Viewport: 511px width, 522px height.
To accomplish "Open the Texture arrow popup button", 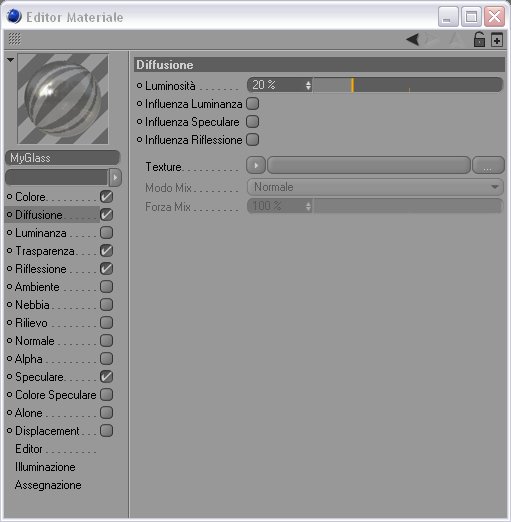I will 256,165.
